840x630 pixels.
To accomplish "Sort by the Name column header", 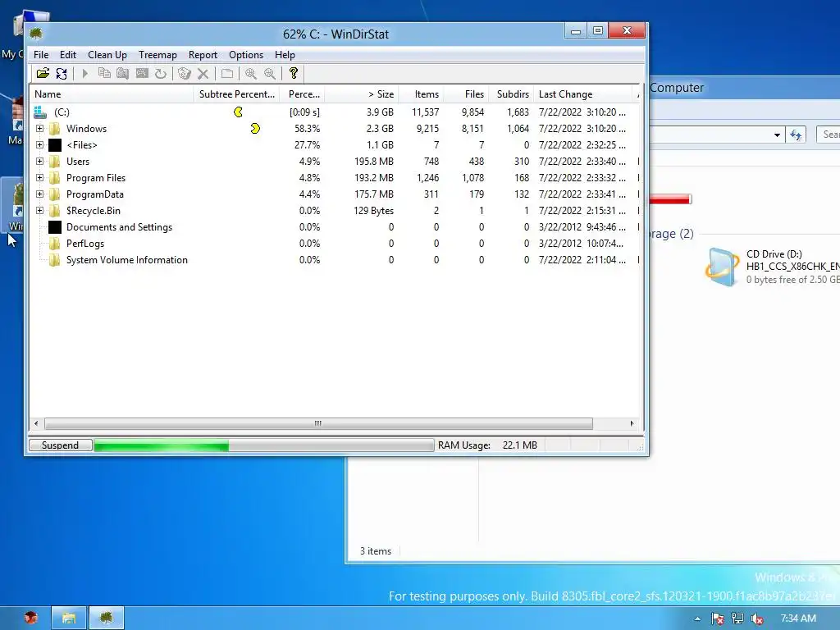I will (112, 94).
